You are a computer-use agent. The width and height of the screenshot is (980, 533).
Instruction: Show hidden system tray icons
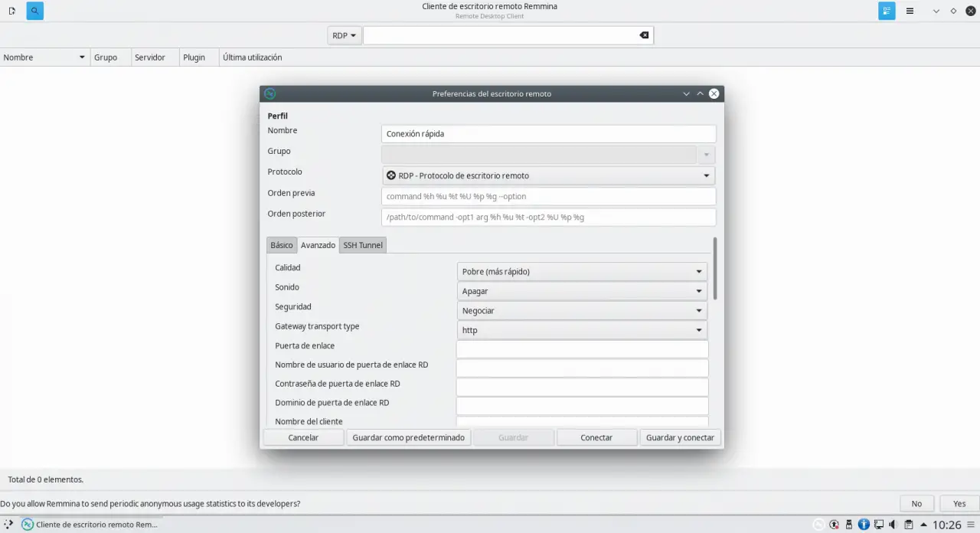pos(923,525)
